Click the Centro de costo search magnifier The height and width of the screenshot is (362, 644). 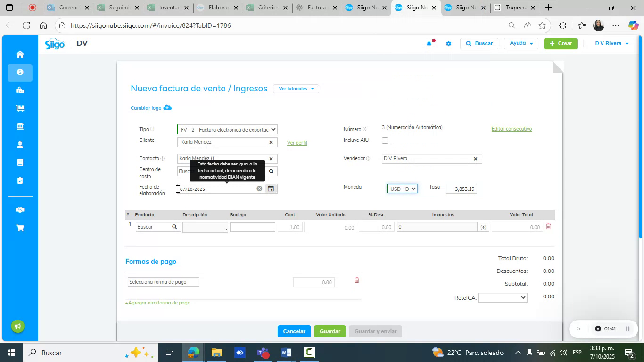(271, 171)
